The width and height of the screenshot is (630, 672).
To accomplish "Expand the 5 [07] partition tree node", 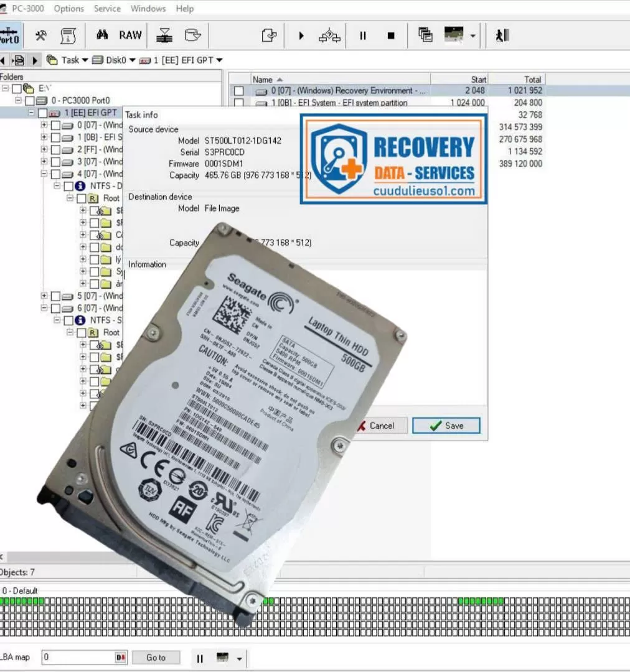I will click(44, 296).
